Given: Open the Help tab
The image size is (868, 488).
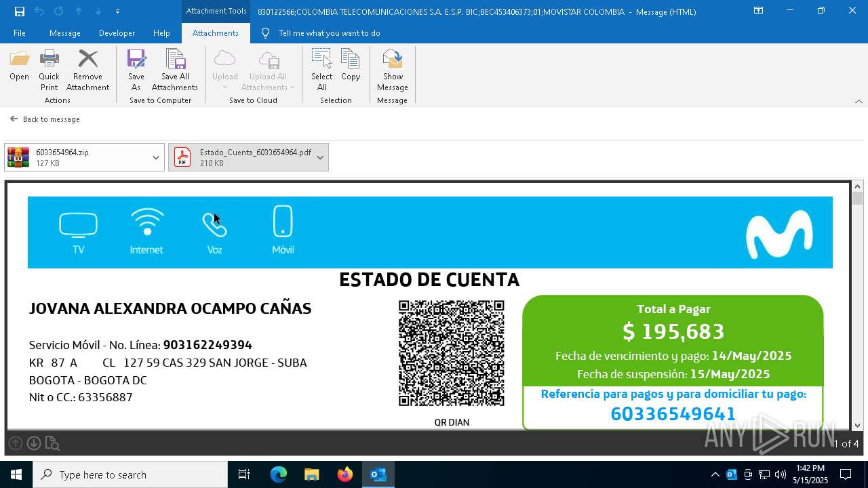Looking at the screenshot, I should point(161,33).
